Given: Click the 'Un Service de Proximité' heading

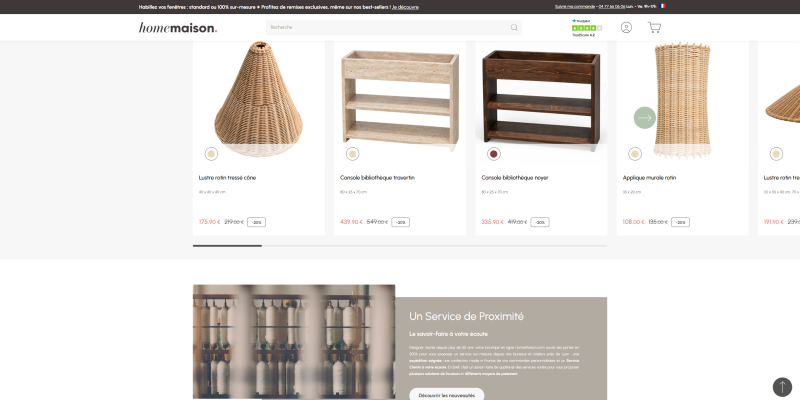Looking at the screenshot, I should [x=466, y=316].
